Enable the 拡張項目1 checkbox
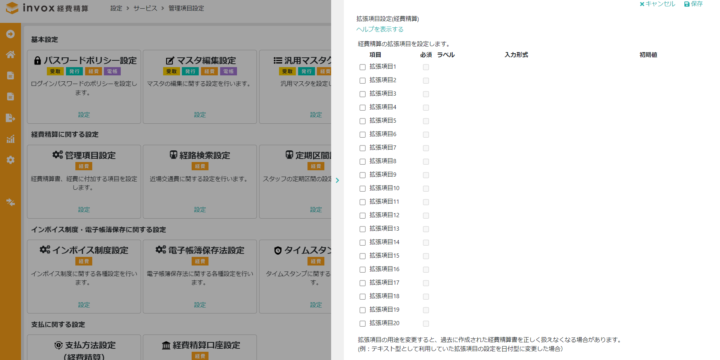 (x=362, y=67)
